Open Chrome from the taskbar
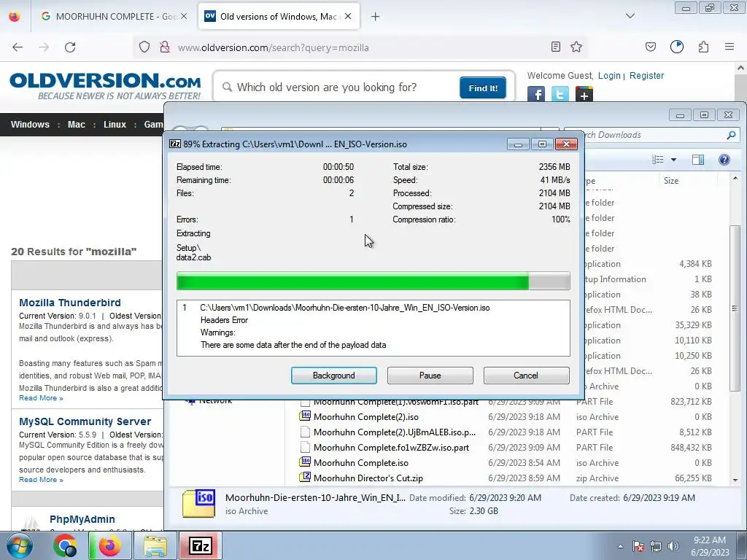Screen dimensions: 747x560 [65, 546]
